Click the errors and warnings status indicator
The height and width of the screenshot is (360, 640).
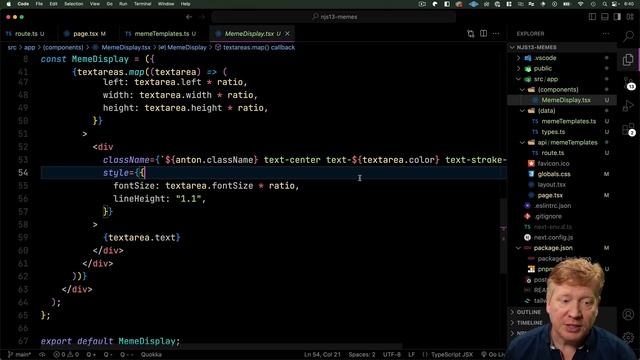pos(66,355)
